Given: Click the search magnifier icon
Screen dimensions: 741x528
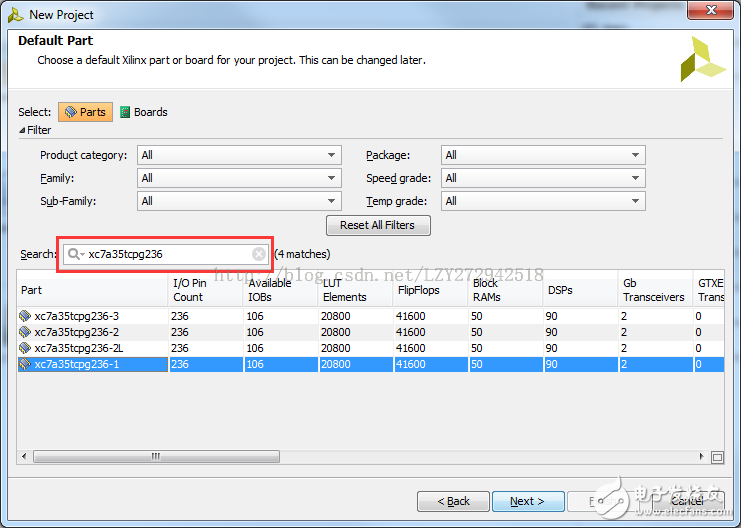Looking at the screenshot, I should click(x=75, y=254).
